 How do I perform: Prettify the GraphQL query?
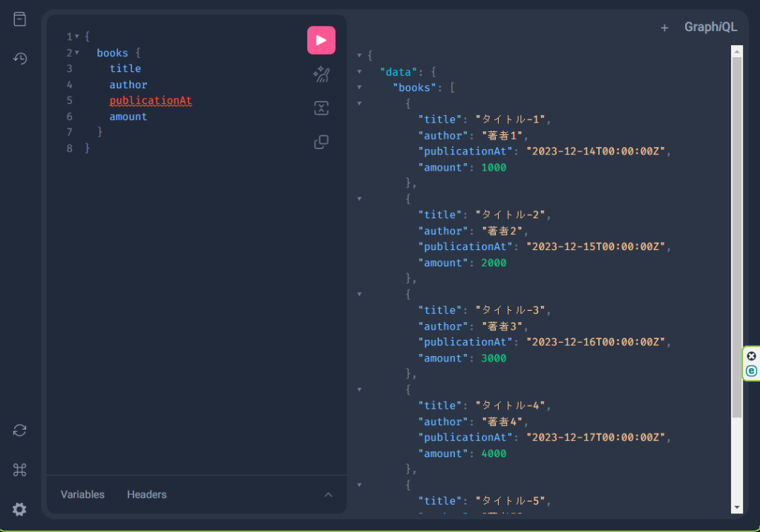pyautogui.click(x=321, y=74)
